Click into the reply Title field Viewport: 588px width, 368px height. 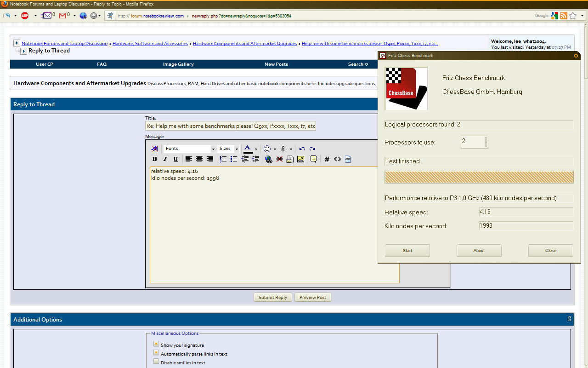[231, 126]
